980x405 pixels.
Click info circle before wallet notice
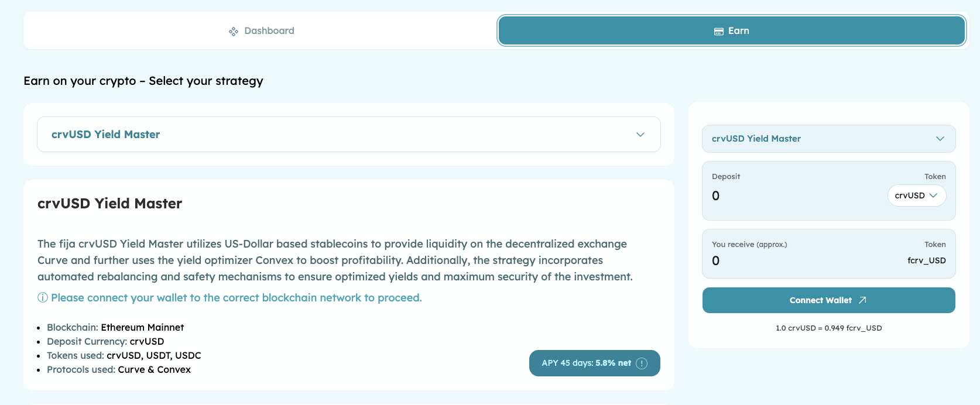point(43,298)
